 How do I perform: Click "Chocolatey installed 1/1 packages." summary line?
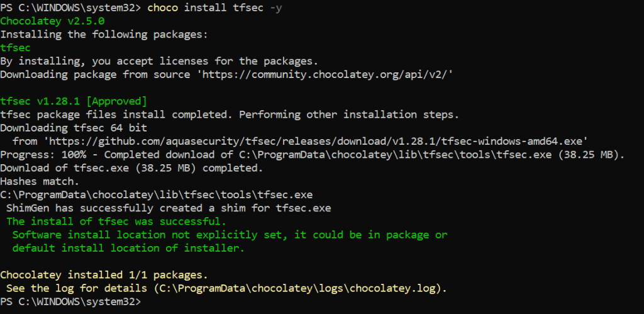[103, 275]
